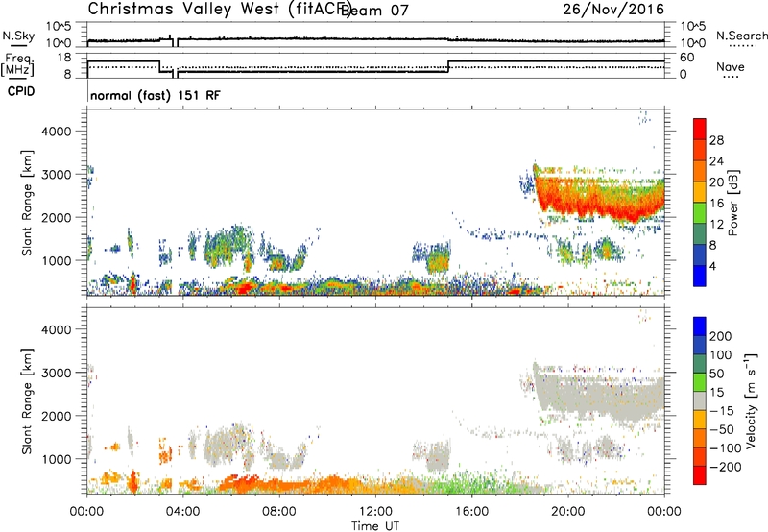The height and width of the screenshot is (532, 768).
Task: Select the "Beam 07" label
Action: tap(374, 10)
